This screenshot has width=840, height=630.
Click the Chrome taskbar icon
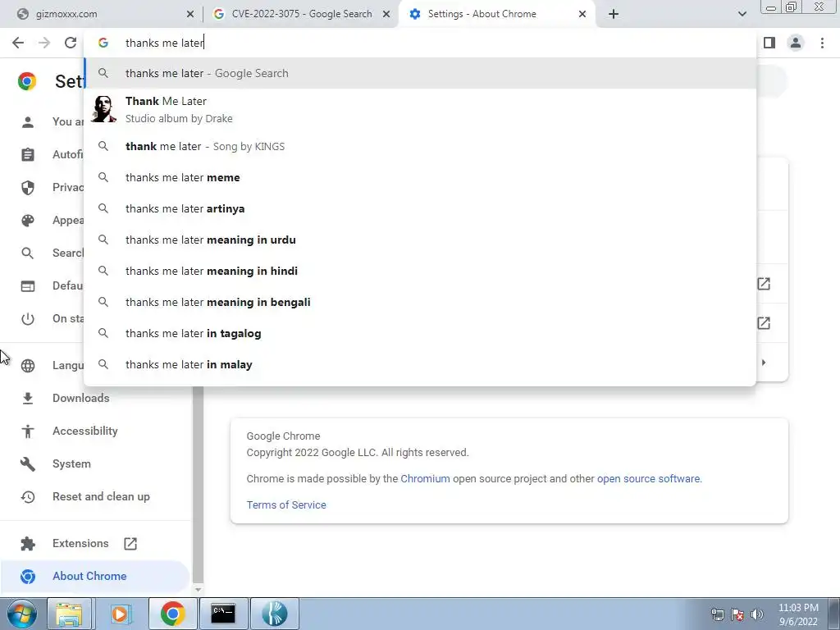(172, 614)
